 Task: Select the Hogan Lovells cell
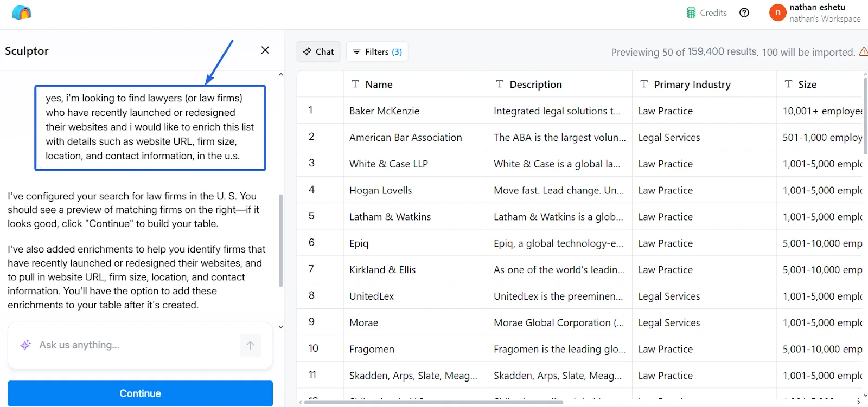[416, 190]
